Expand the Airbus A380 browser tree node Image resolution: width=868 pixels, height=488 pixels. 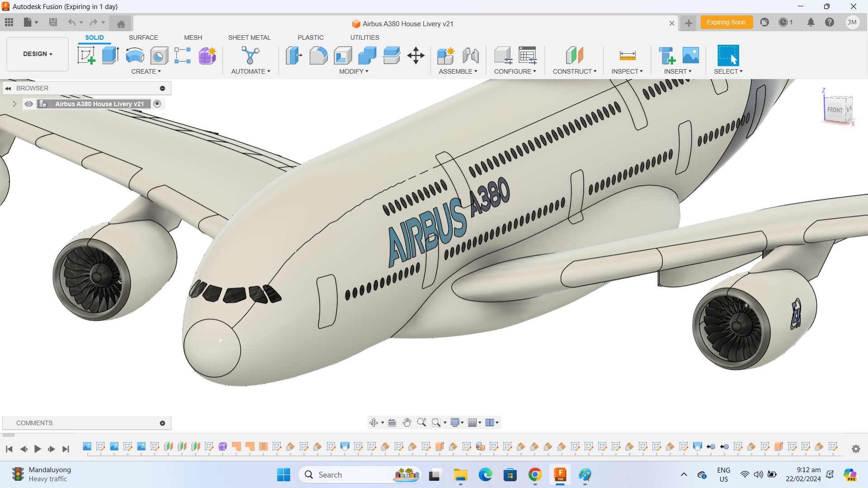click(14, 103)
